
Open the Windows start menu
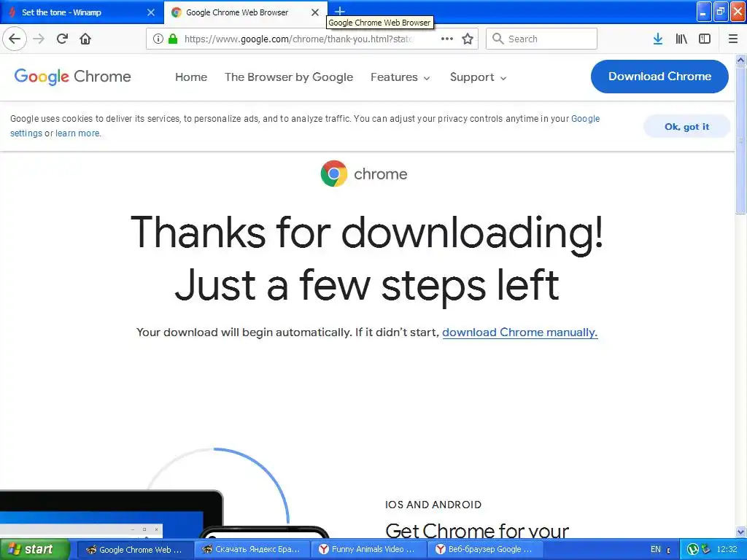[x=34, y=549]
